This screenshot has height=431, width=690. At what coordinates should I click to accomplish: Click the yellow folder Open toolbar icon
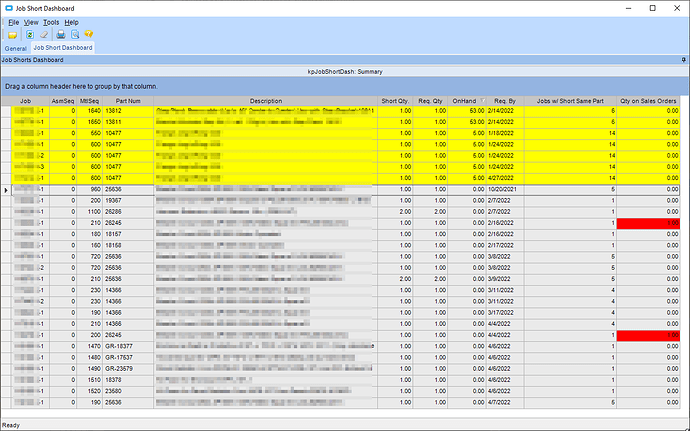pos(12,34)
